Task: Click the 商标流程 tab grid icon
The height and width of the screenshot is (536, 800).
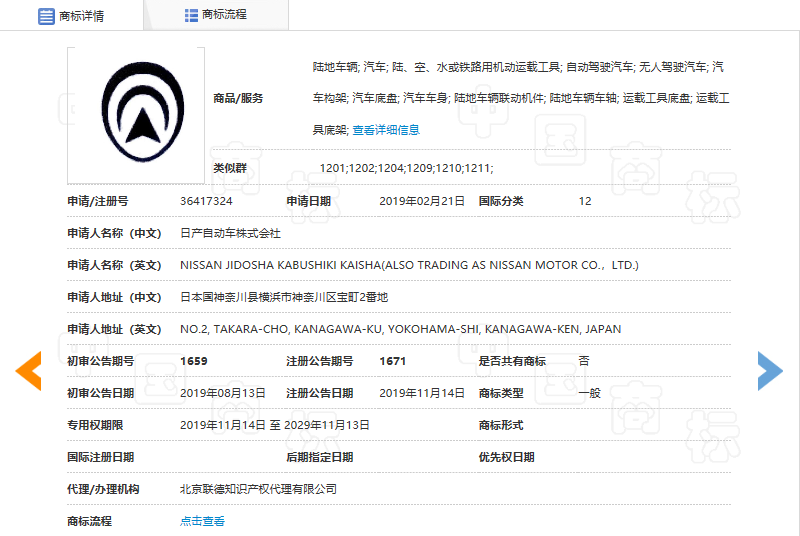Action: pyautogui.click(x=191, y=15)
